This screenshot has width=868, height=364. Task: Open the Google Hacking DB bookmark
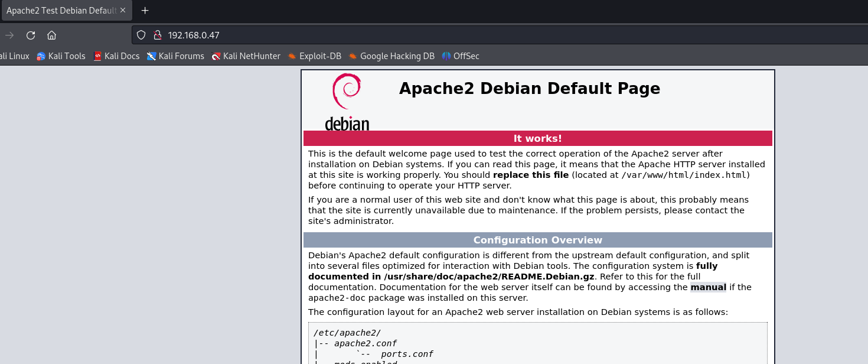coord(391,56)
